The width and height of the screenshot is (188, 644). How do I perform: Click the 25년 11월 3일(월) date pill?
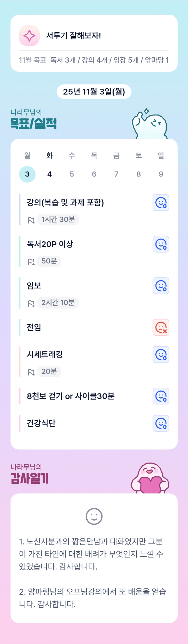pyautogui.click(x=94, y=92)
